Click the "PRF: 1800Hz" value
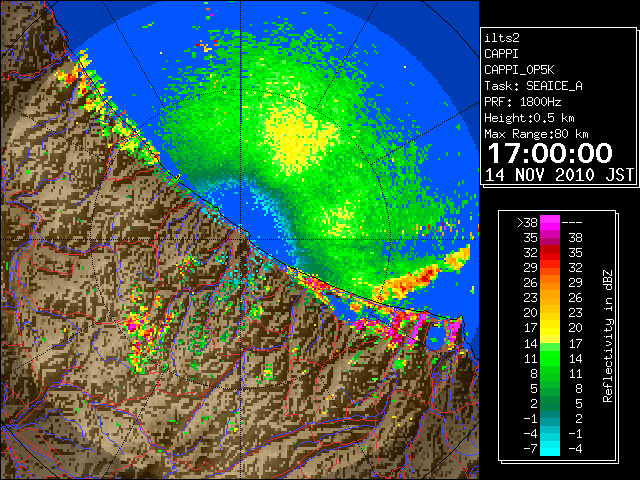Viewport: 640px width, 480px height. 522,102
